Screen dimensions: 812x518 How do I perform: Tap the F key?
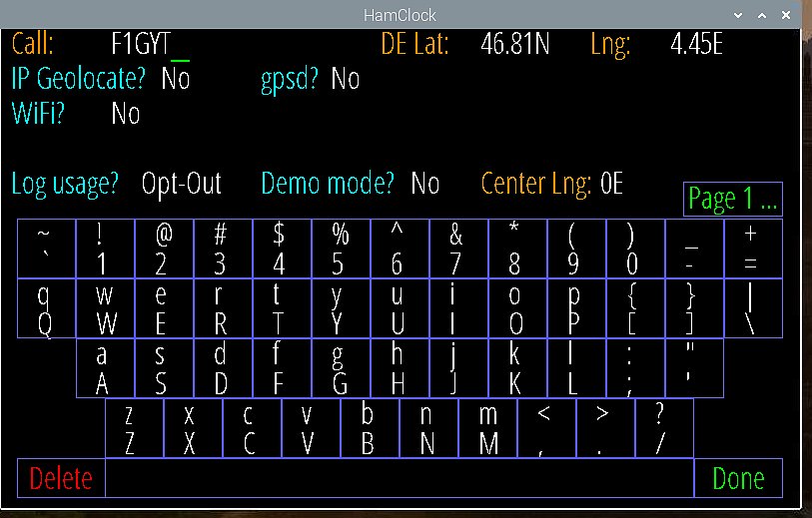click(283, 368)
